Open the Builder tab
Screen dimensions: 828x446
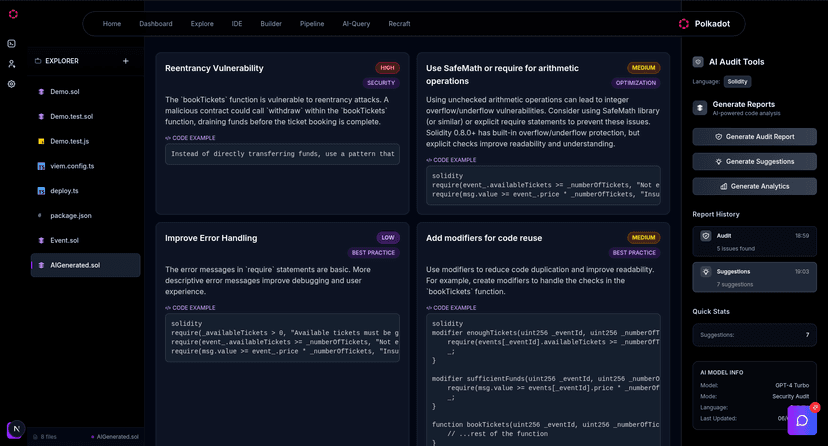tap(271, 24)
